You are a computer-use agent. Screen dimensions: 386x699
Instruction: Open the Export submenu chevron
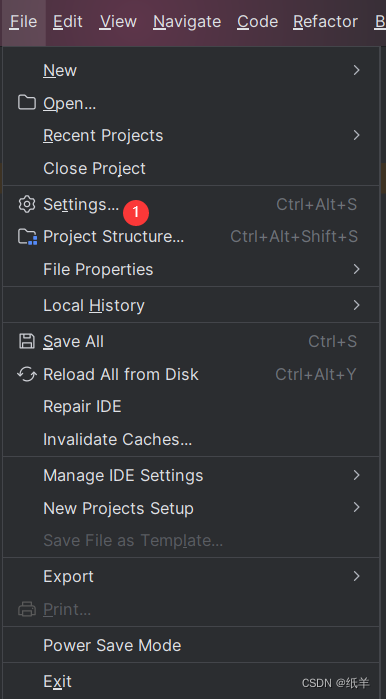[x=356, y=576]
